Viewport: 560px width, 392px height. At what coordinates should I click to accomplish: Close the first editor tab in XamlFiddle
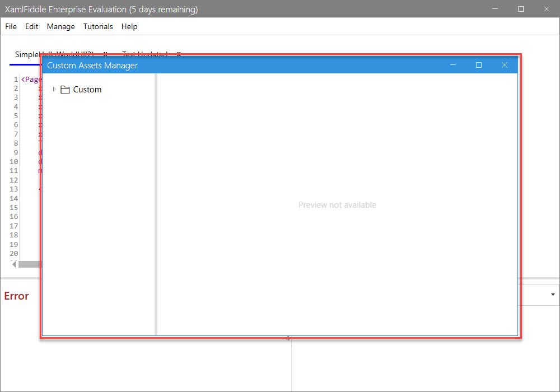click(105, 54)
